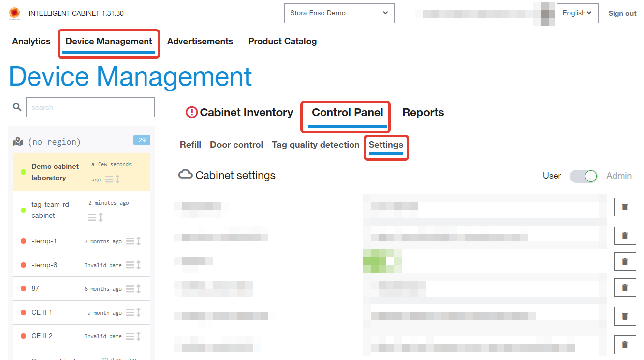Select tag-team-rd-cabinet in device list
Viewport: 644px width, 360px height.
click(52, 210)
